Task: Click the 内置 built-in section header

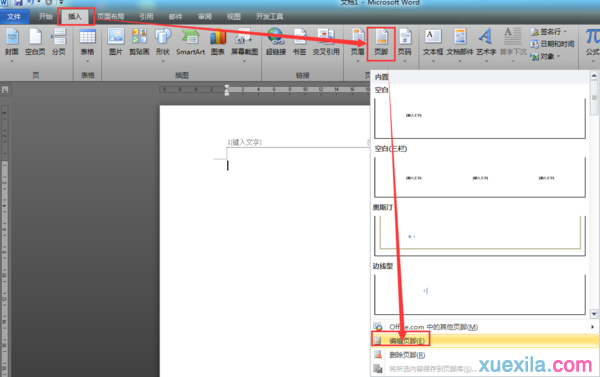Action: click(480, 77)
